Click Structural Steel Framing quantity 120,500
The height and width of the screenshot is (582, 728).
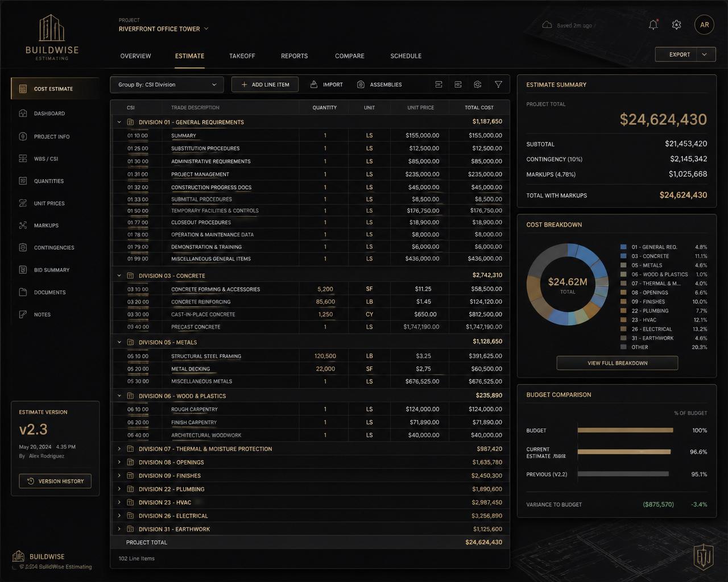(325, 356)
